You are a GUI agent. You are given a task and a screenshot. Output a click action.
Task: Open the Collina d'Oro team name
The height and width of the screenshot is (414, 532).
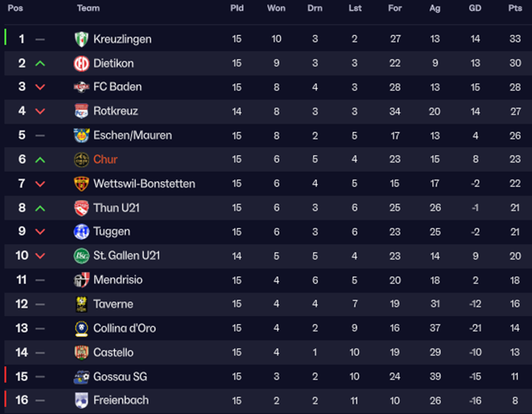point(124,328)
